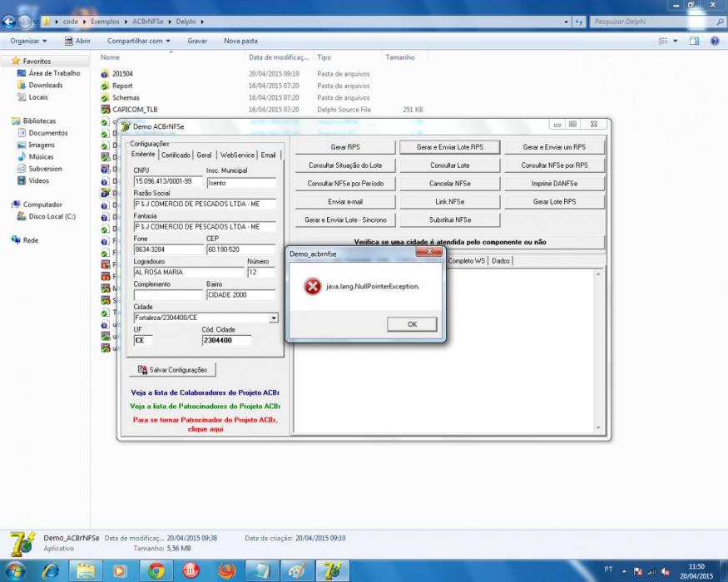Open the Colaboradores do Projeto ACBr link

tap(206, 392)
